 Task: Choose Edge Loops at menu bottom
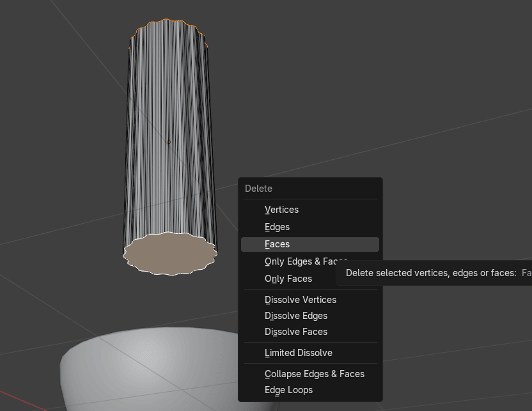pyautogui.click(x=288, y=390)
